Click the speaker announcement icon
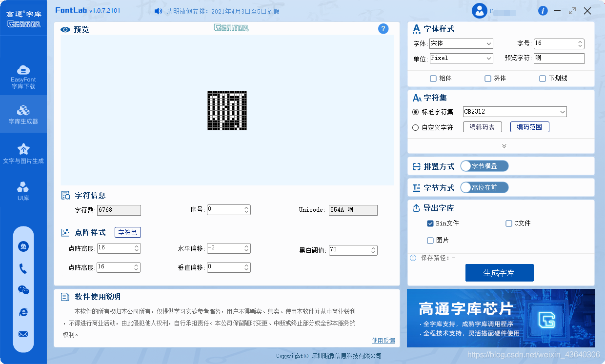This screenshot has height=364, width=605. click(x=158, y=11)
